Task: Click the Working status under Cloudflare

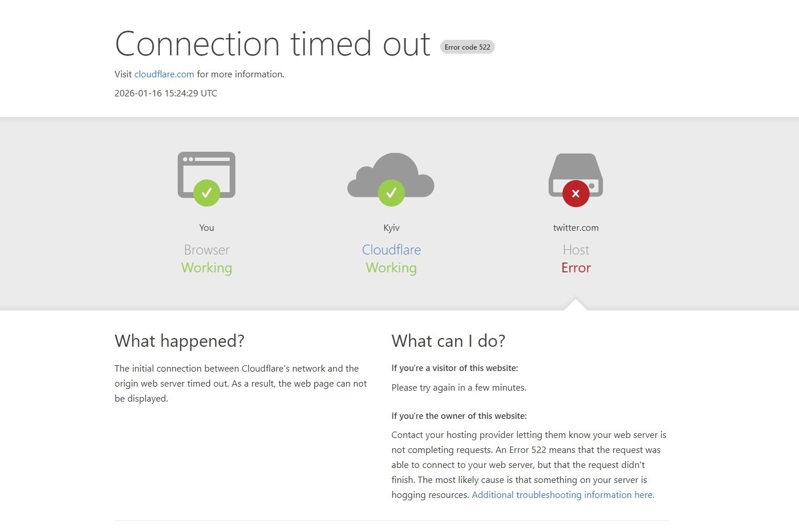Action: click(x=391, y=268)
